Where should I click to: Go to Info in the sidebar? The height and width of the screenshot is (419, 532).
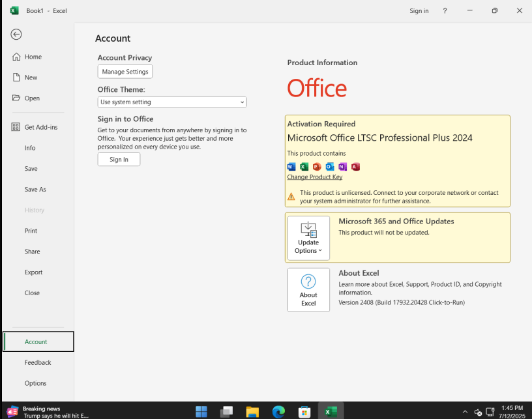click(30, 148)
